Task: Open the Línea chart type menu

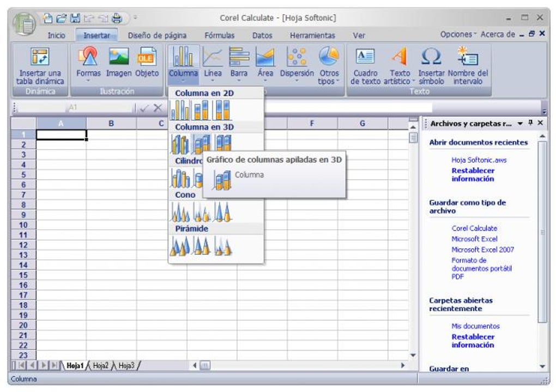Action: [x=213, y=64]
